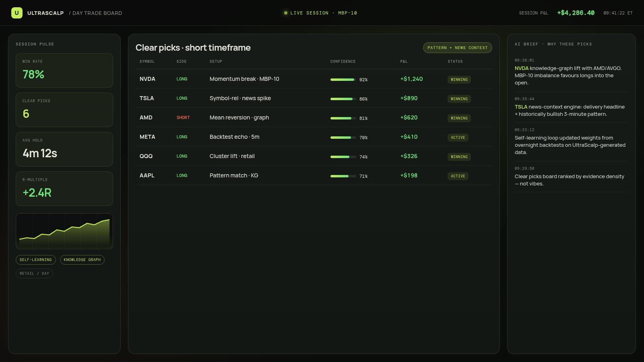Click 'Momentum break · MBP-10' setup text
This screenshot has width=644, height=362.
[x=244, y=79]
